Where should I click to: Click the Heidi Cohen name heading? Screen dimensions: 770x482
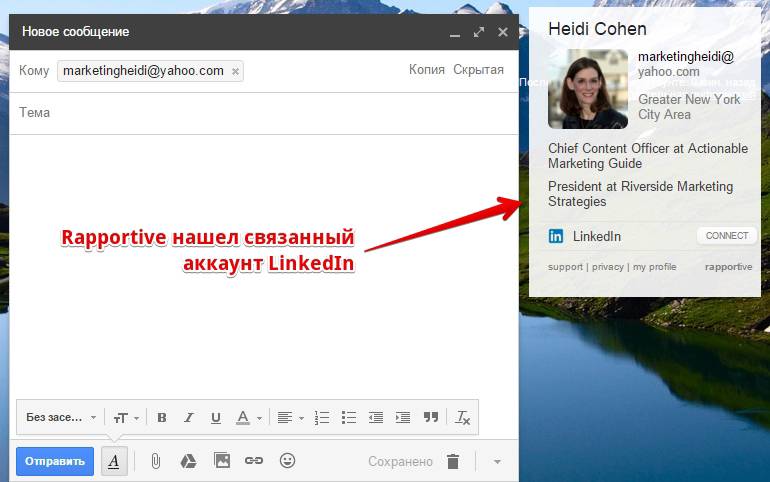[x=597, y=29]
